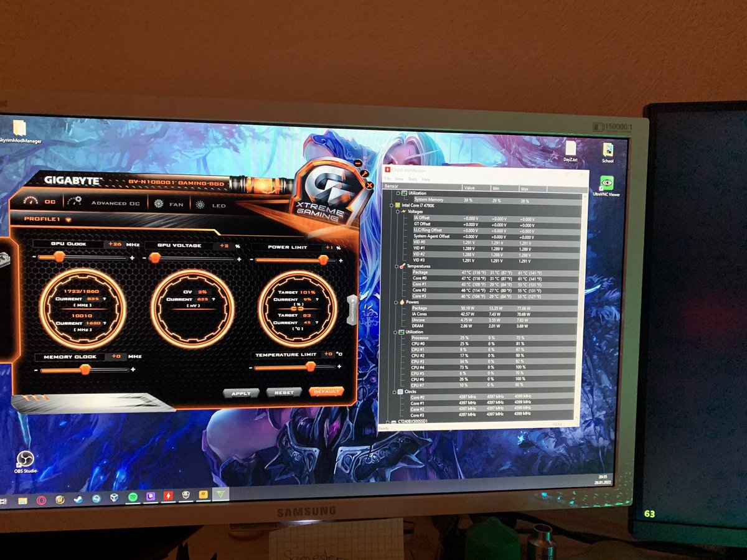Click the Memory Clock MHz value field
The image size is (747, 560).
116,357
